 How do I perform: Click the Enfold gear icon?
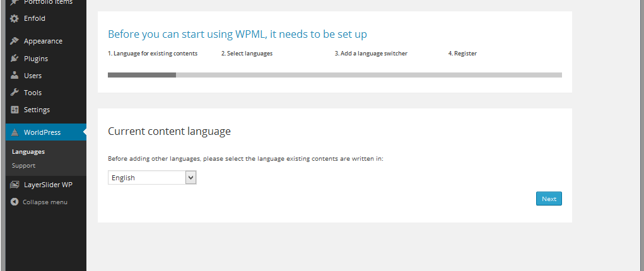(x=15, y=18)
